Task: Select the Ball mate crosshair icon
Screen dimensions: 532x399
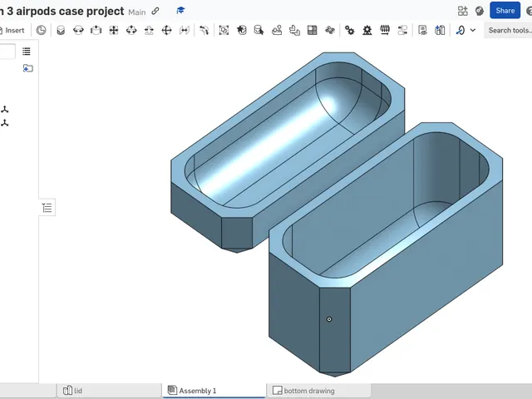Action: coord(166,30)
